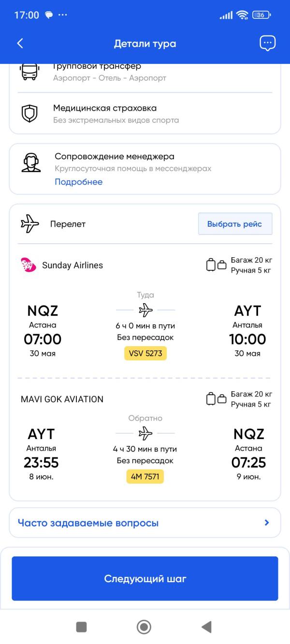This screenshot has height=644, width=290.
Task: Tap the Android home navigation button
Action: [144, 627]
